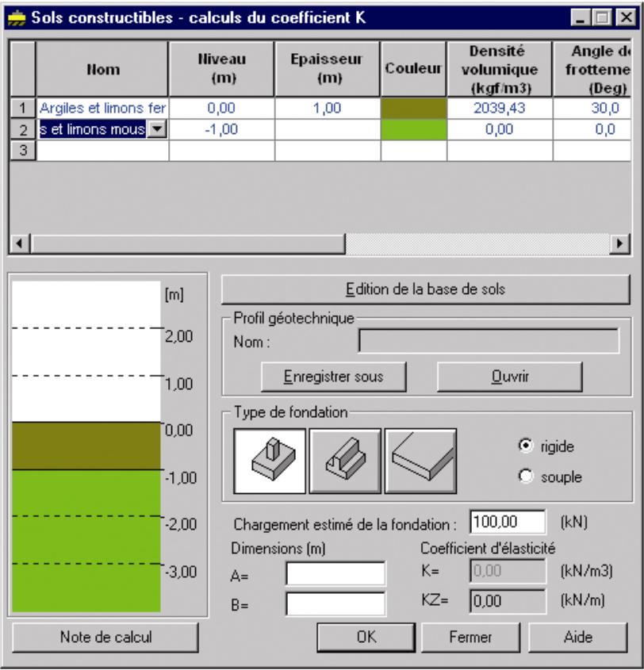644x670 pixels.
Task: Click the Enregistrer sous button
Action: coord(333,377)
